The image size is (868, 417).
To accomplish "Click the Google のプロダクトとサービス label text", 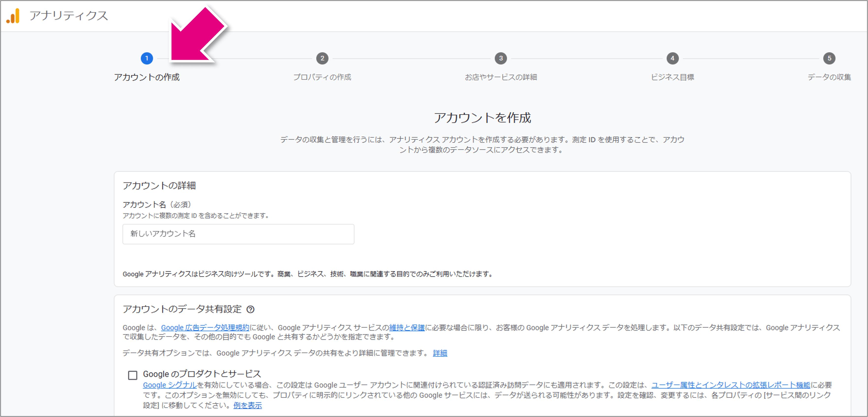I will click(x=202, y=374).
